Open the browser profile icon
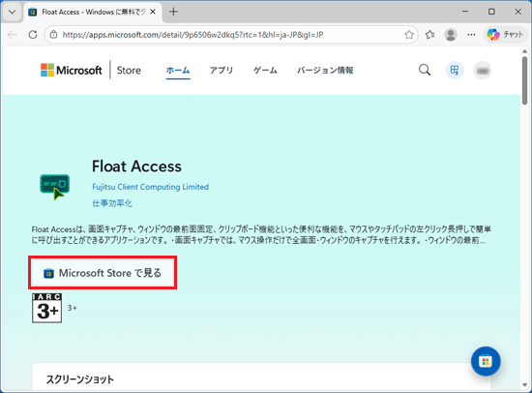532x393 pixels. [x=451, y=34]
